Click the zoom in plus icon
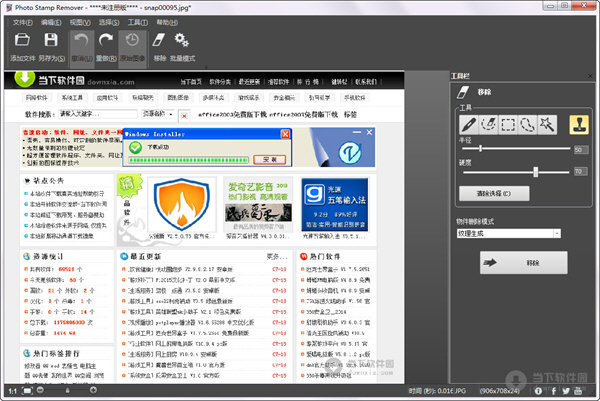Image resolution: width=600 pixels, height=401 pixels. pyautogui.click(x=93, y=390)
